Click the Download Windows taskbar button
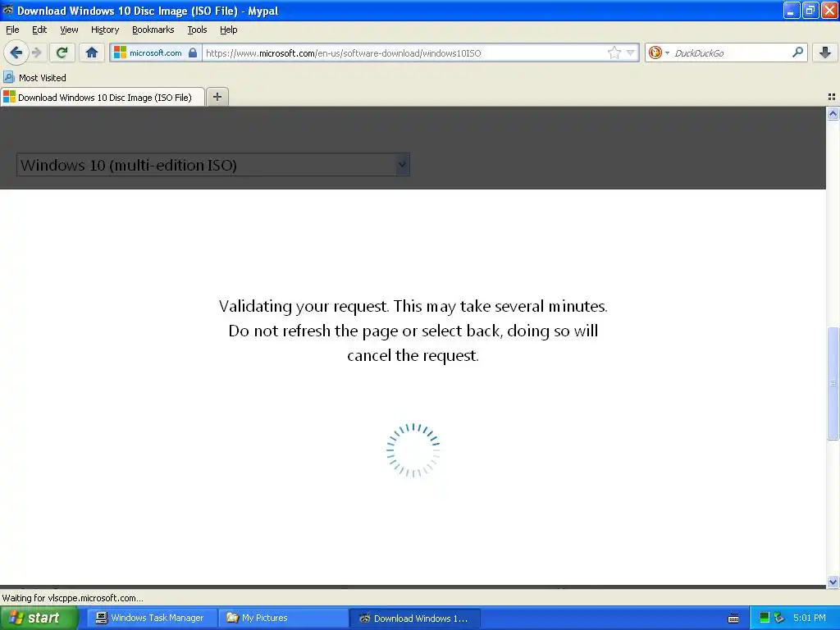 click(414, 619)
